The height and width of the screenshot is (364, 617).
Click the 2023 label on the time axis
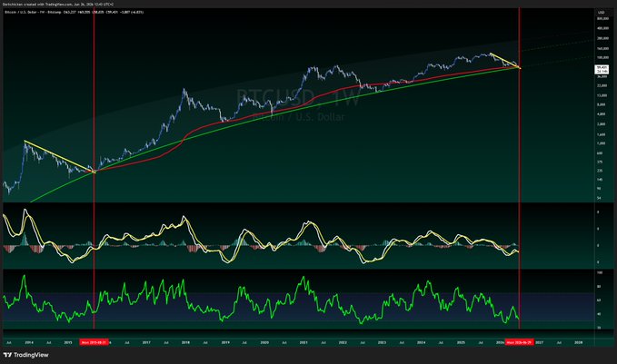point(382,342)
